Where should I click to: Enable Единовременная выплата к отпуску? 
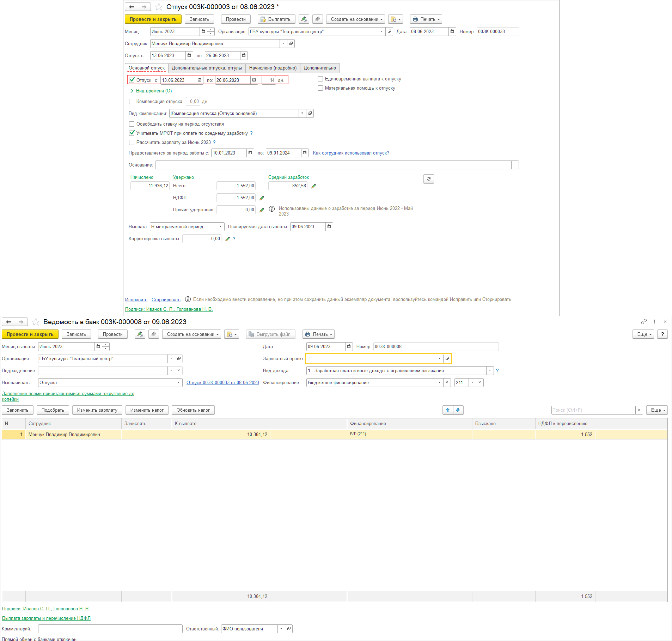coord(320,79)
